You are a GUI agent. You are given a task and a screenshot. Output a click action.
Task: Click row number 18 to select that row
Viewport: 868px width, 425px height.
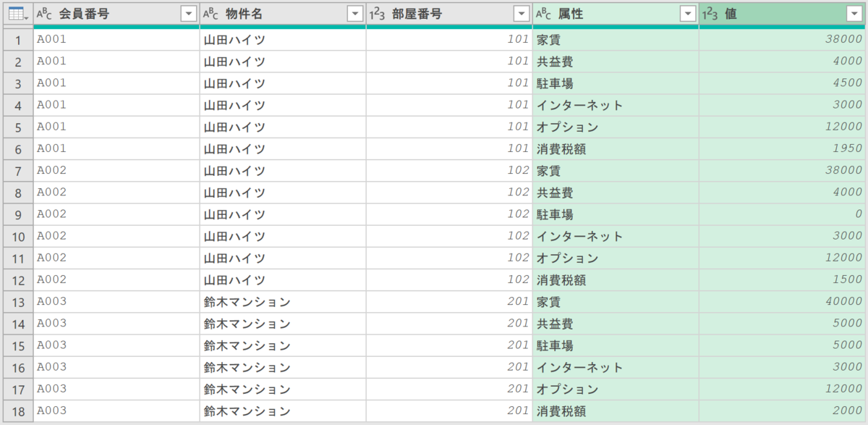[17, 409]
